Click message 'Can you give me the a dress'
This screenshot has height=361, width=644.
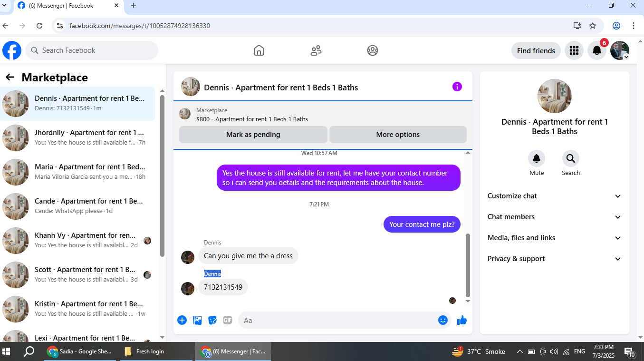coord(248,255)
